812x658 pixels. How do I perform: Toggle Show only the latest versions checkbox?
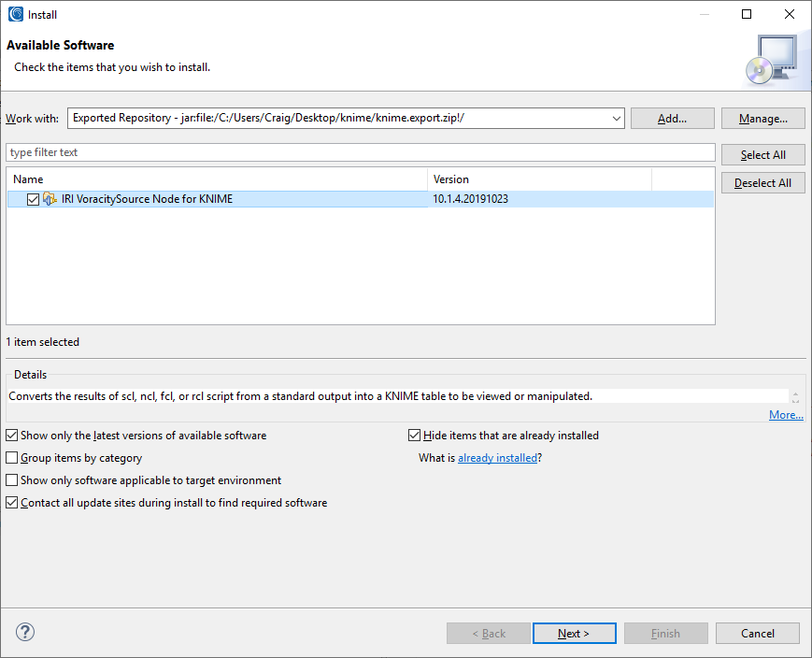12,436
